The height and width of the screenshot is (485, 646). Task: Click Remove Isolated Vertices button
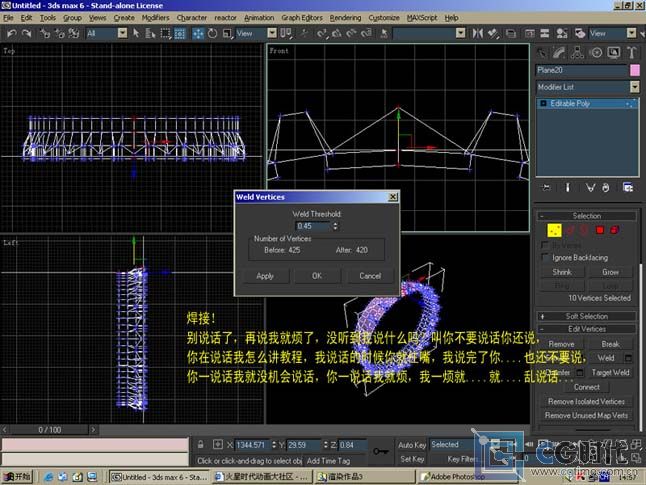click(586, 401)
